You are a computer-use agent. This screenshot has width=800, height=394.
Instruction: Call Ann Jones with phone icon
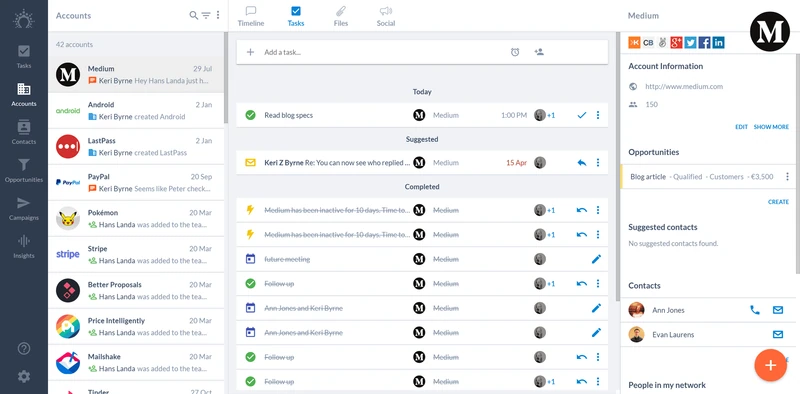pyautogui.click(x=755, y=310)
